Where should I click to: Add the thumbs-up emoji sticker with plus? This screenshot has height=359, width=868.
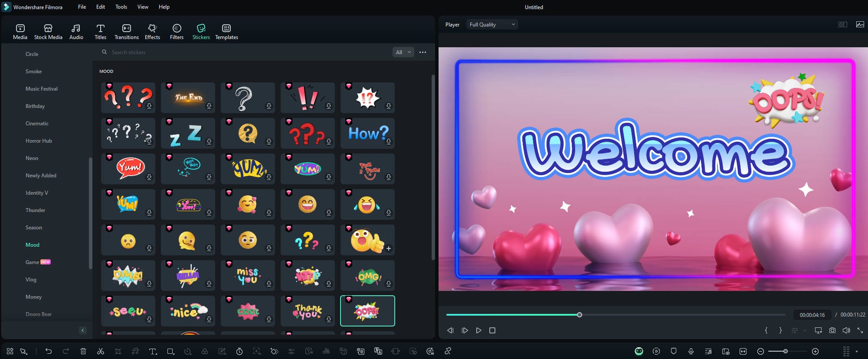[x=389, y=248]
